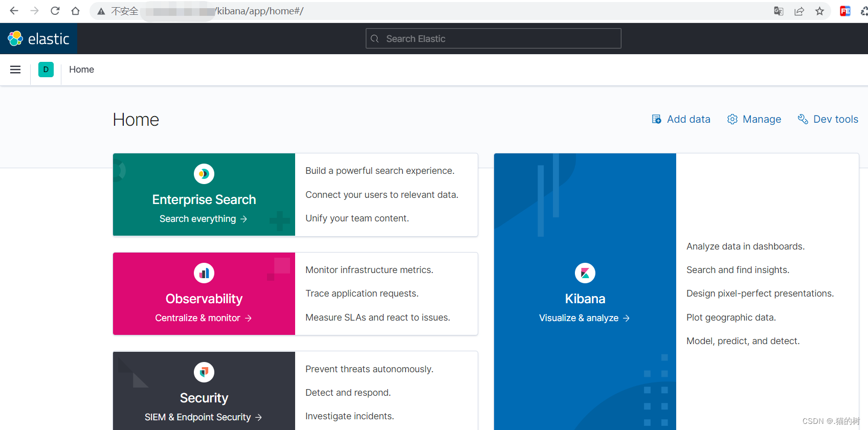Click the Observability logo icon
Screen dimensions: 868x430
pos(204,273)
